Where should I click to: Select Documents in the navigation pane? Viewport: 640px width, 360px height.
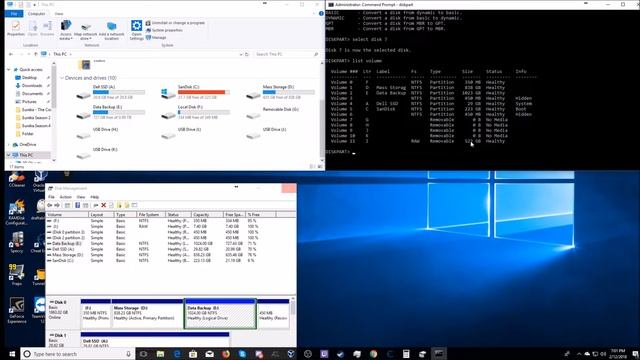(x=32, y=93)
